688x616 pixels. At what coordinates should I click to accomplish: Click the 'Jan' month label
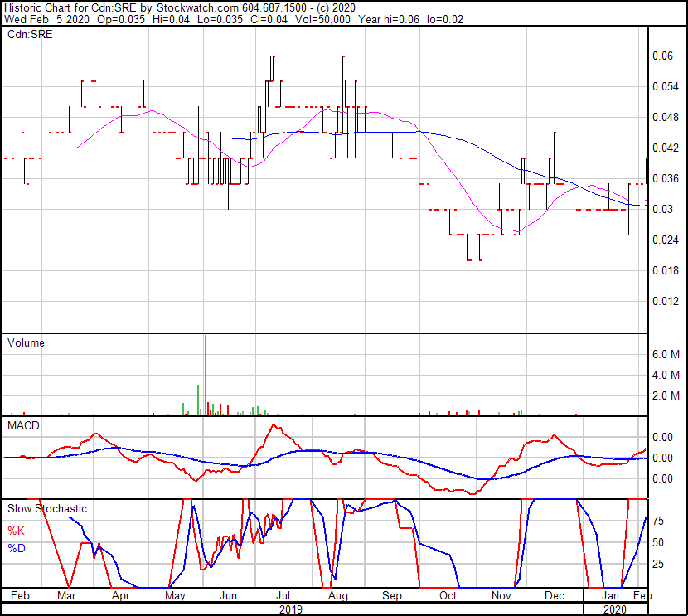point(610,596)
